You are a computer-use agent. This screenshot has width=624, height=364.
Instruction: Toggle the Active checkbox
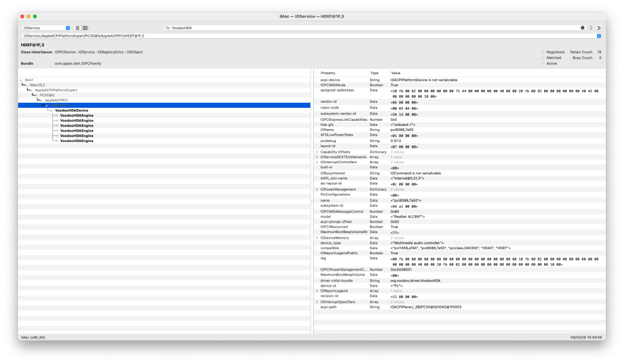(x=542, y=64)
